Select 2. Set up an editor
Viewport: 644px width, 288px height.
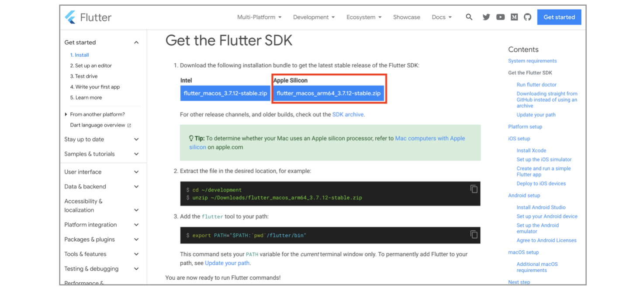(x=91, y=65)
